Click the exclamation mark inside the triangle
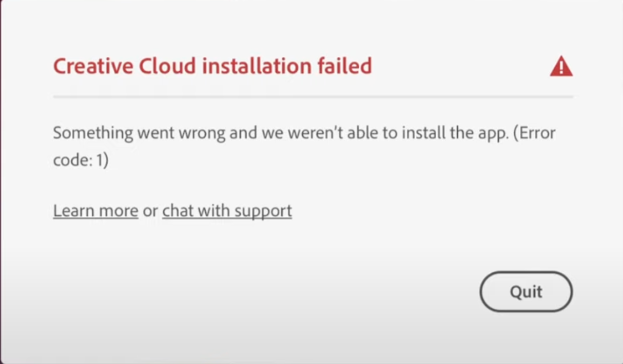 pyautogui.click(x=561, y=68)
